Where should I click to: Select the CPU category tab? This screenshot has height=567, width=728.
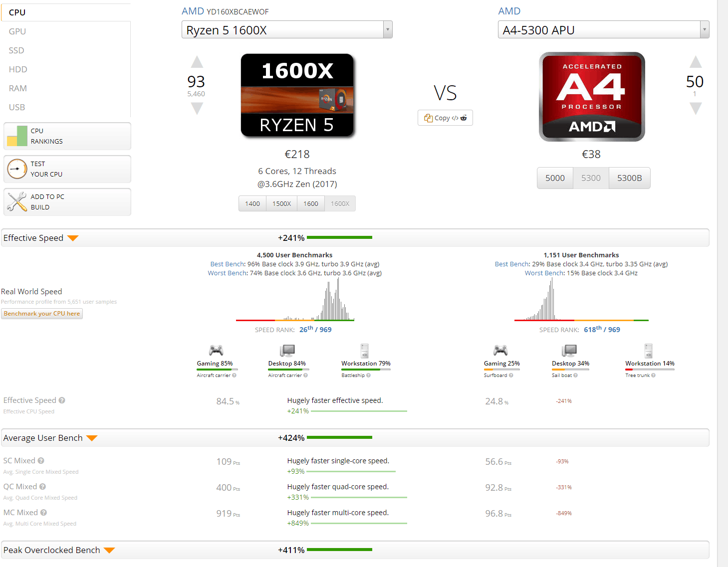pyautogui.click(x=66, y=12)
